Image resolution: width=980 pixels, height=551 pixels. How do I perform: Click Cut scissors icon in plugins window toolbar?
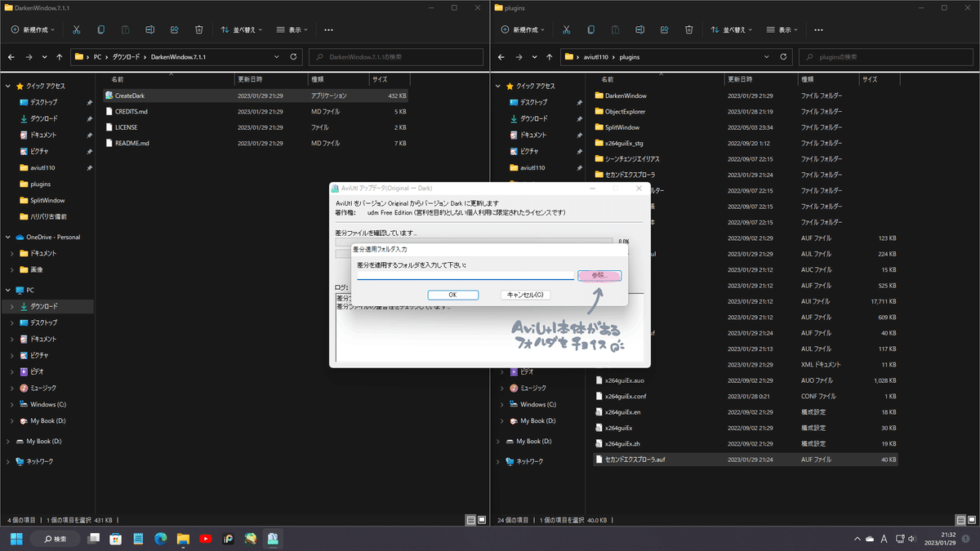tap(566, 29)
